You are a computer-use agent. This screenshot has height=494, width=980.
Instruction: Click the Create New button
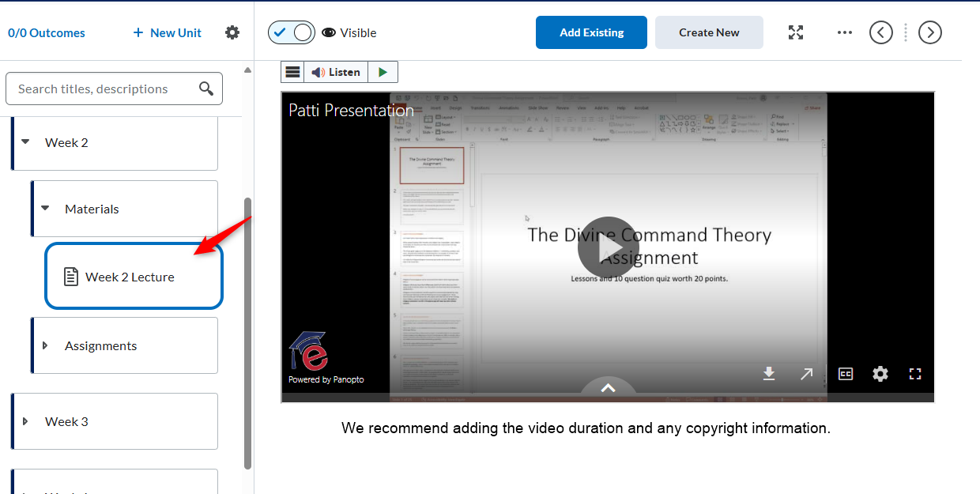tap(709, 32)
